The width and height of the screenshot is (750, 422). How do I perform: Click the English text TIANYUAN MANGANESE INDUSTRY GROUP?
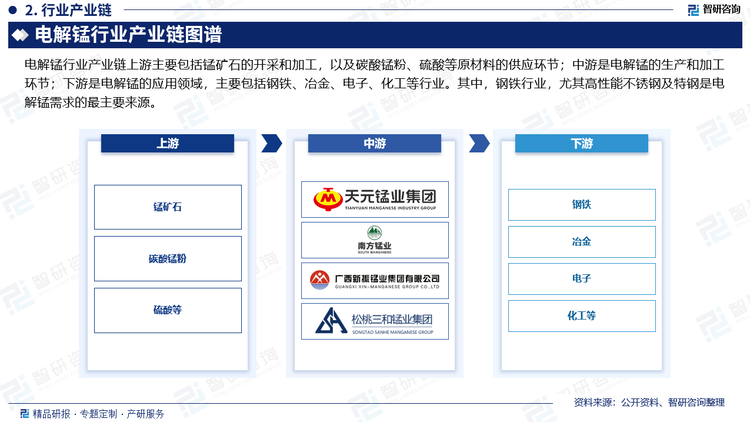point(390,208)
